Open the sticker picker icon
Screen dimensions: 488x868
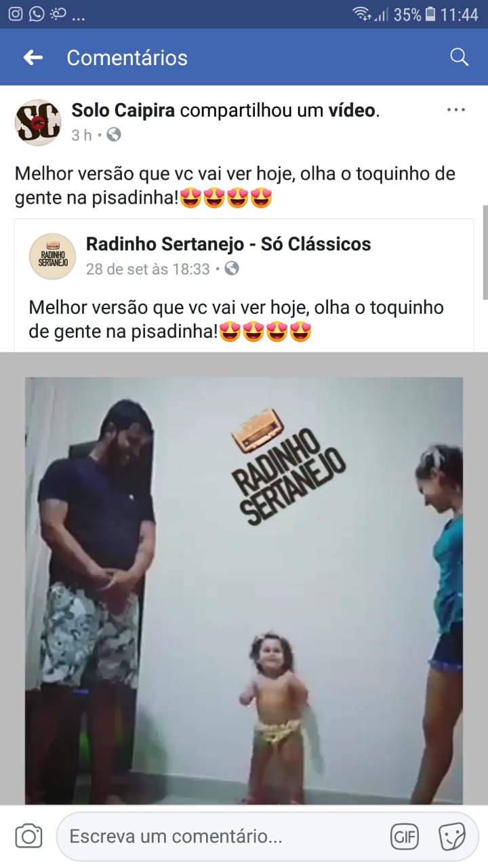pyautogui.click(x=451, y=837)
